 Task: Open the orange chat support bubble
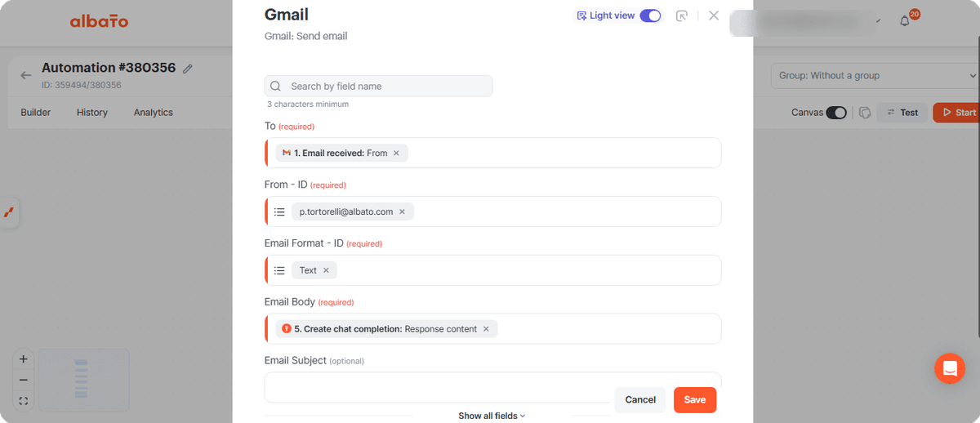pyautogui.click(x=950, y=368)
